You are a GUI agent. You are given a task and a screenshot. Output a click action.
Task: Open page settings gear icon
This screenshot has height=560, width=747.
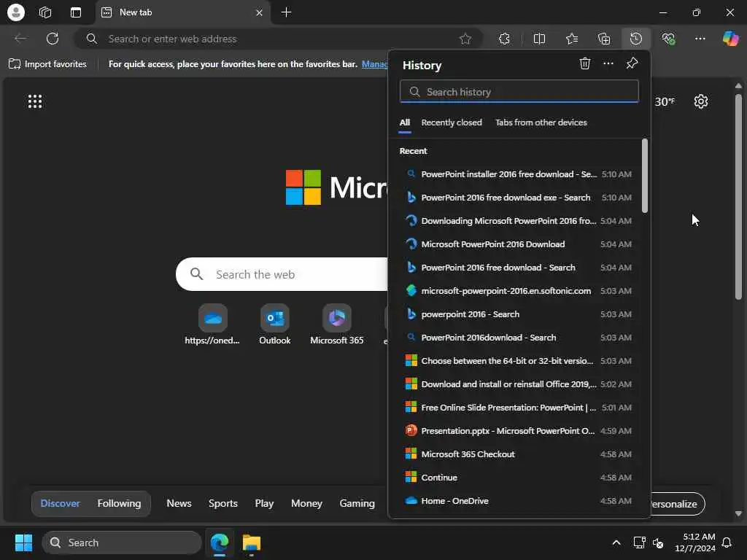tap(701, 101)
